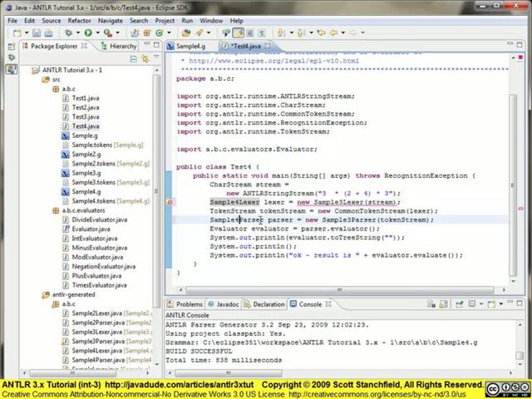532x399 pixels.
Task: Open the Java perspective icon in left sidebar
Action: (x=11, y=69)
